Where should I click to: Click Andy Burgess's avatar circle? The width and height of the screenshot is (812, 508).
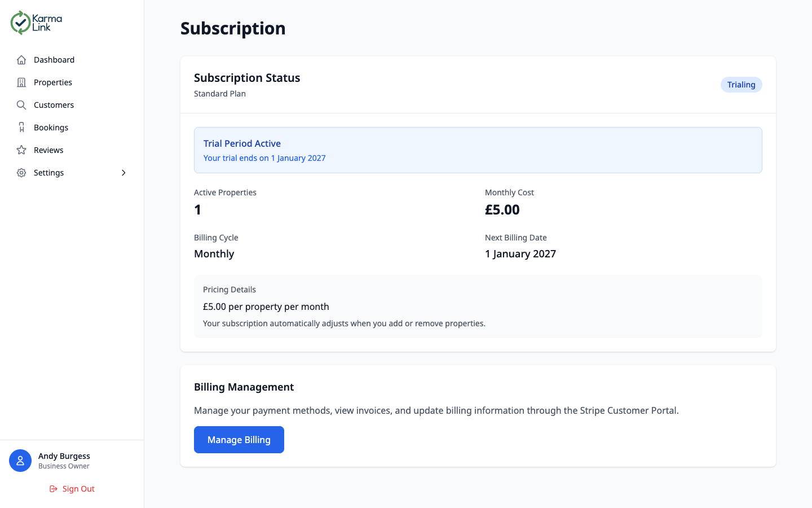20,461
